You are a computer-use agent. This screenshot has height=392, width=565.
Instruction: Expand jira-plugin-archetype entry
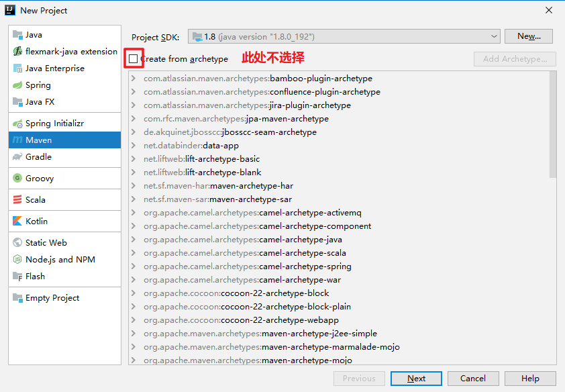coord(134,105)
